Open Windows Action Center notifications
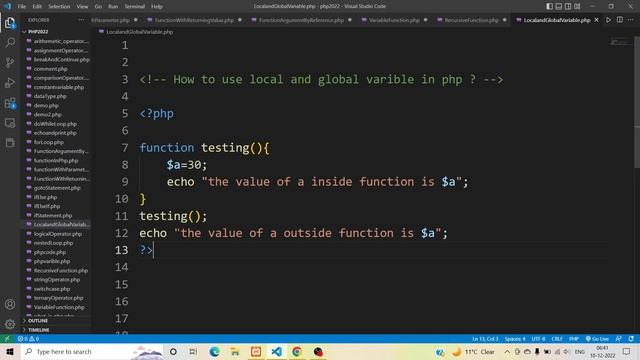Image resolution: width=640 pixels, height=360 pixels. 627,351
